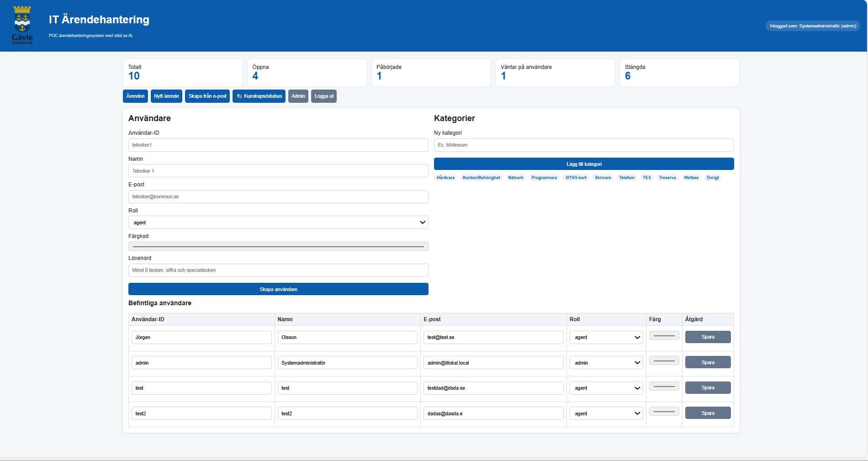868x461 pixels.
Task: Focus the Lösenord password field
Action: pos(278,270)
